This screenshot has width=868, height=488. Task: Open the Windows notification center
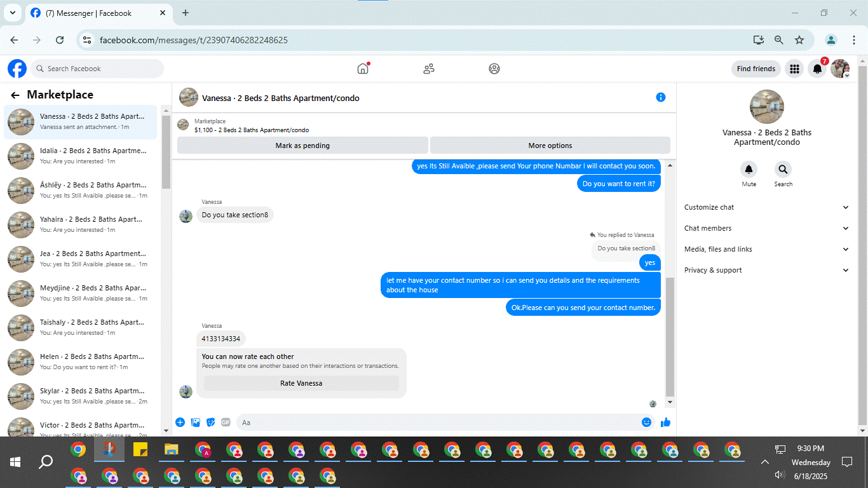pyautogui.click(x=846, y=462)
